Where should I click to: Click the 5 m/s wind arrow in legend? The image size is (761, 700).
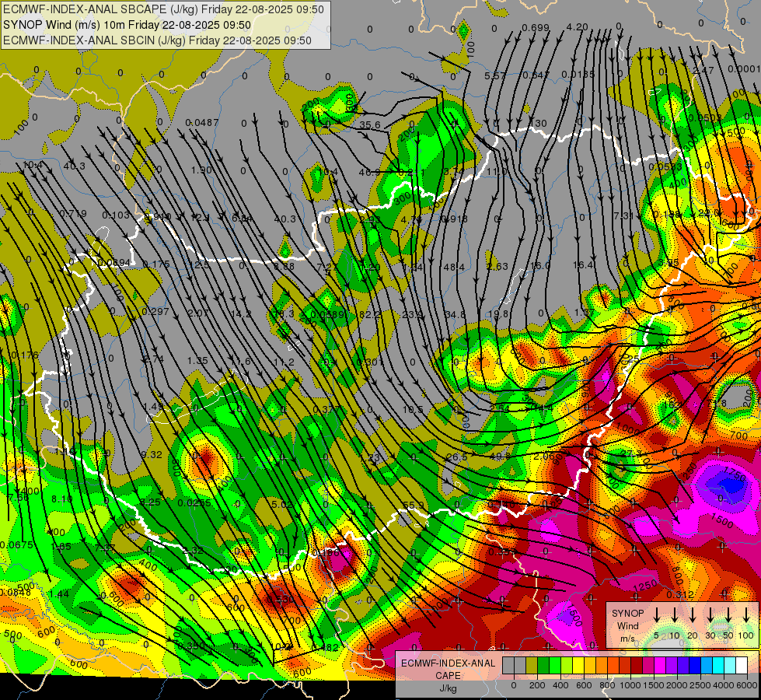click(657, 615)
